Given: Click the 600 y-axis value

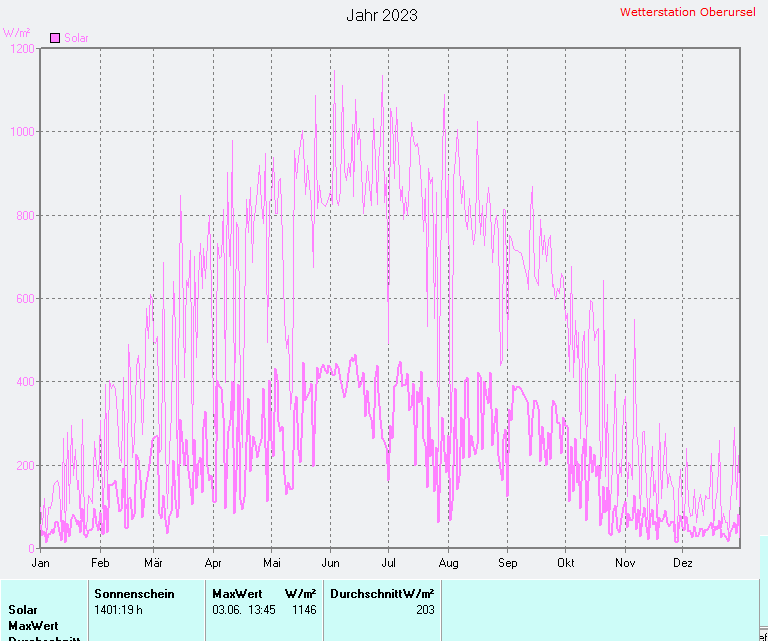Looking at the screenshot, I should coord(25,299).
